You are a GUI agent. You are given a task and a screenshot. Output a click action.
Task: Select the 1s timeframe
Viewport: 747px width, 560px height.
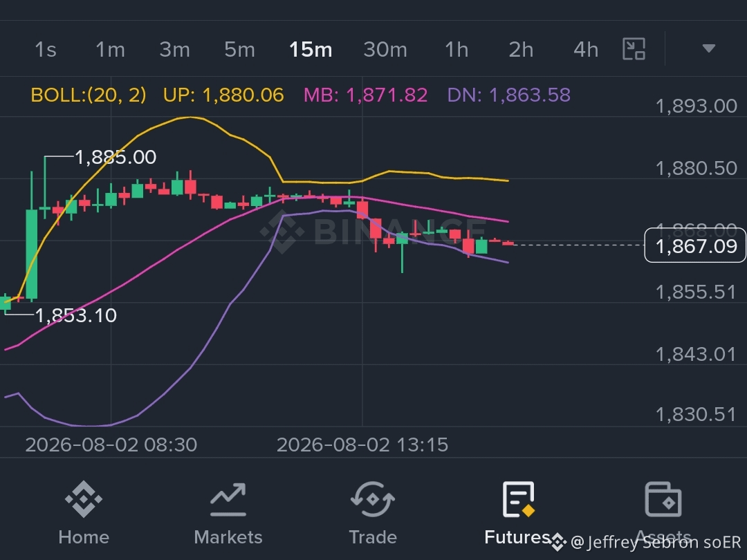point(45,50)
